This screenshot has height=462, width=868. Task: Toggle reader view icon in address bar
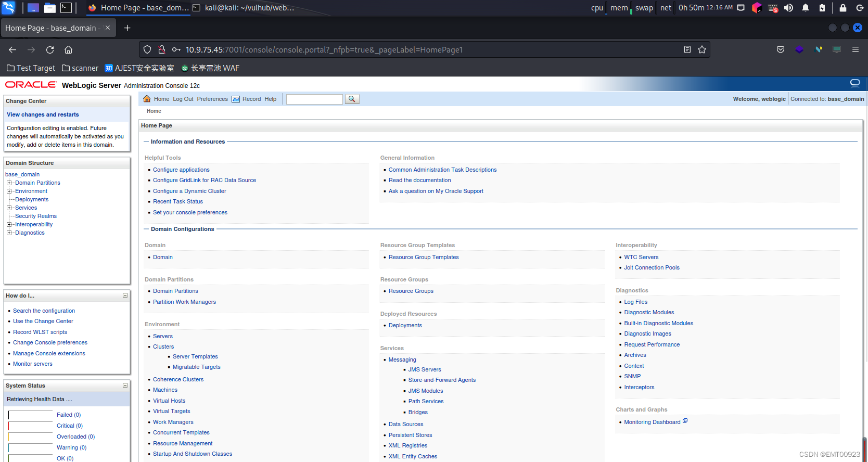687,49
